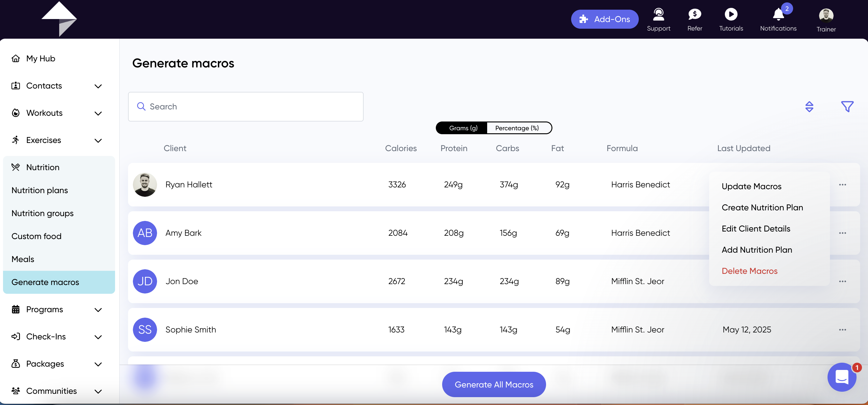
Task: Expand the Programs chevron
Action: (98, 309)
